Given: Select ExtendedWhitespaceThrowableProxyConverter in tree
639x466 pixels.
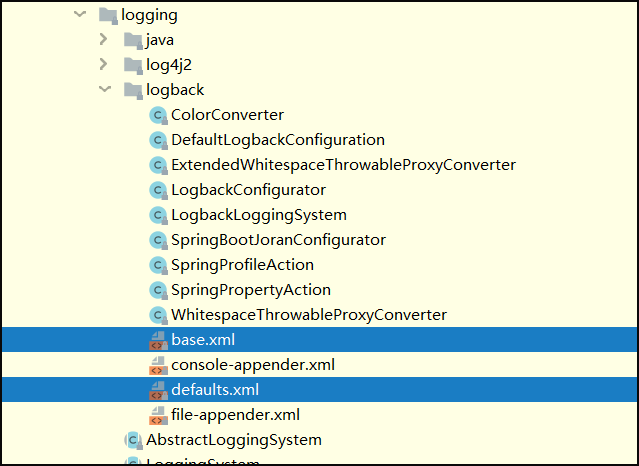Looking at the screenshot, I should tap(344, 165).
